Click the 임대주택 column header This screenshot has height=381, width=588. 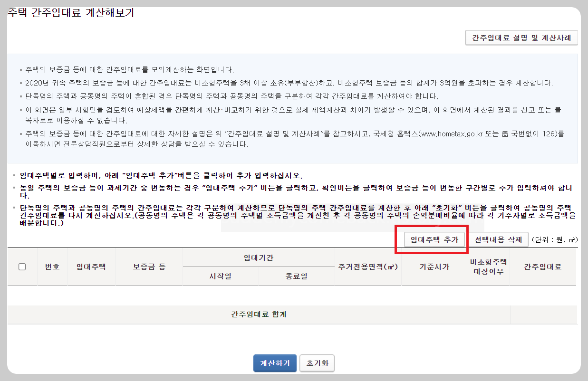(x=91, y=267)
